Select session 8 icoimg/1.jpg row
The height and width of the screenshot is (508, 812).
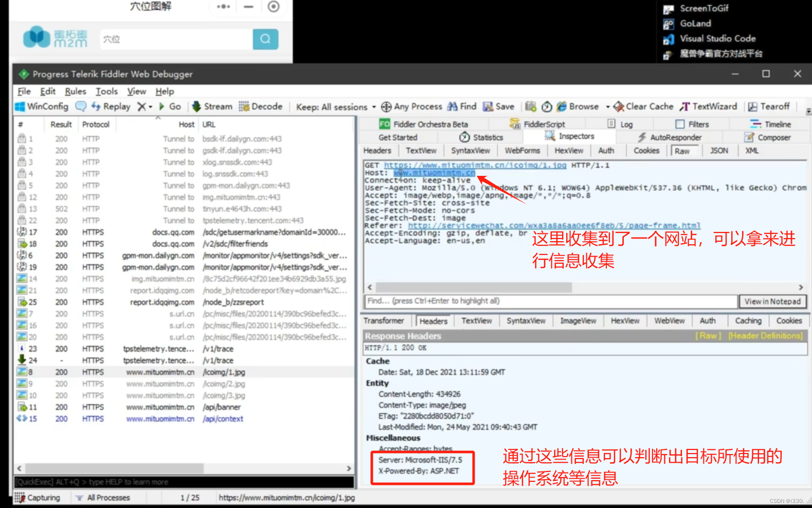click(x=184, y=372)
